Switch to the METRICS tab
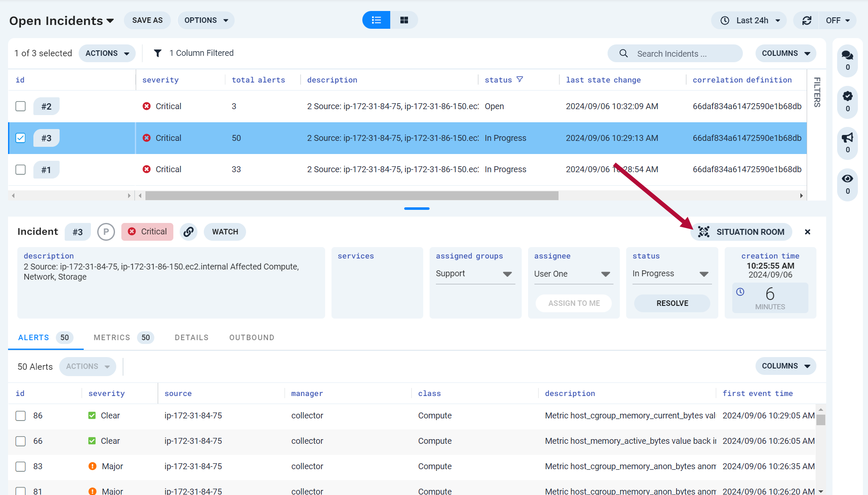This screenshot has width=868, height=495. tap(123, 338)
